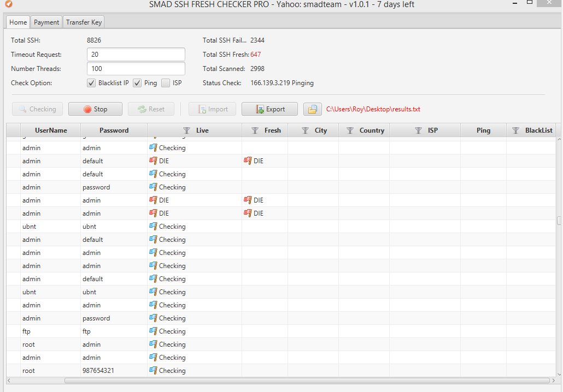Click the status text 166.139.3.219 Pinging

[x=282, y=83]
